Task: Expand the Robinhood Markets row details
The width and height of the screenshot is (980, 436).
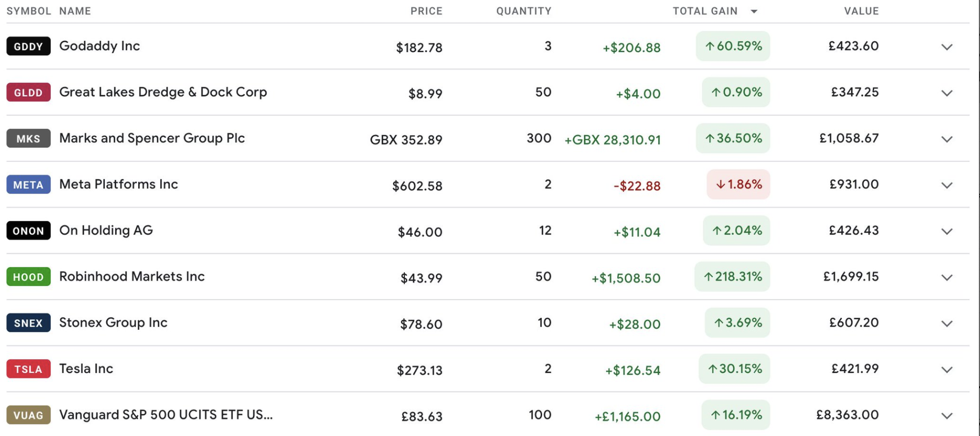Action: [x=946, y=278]
